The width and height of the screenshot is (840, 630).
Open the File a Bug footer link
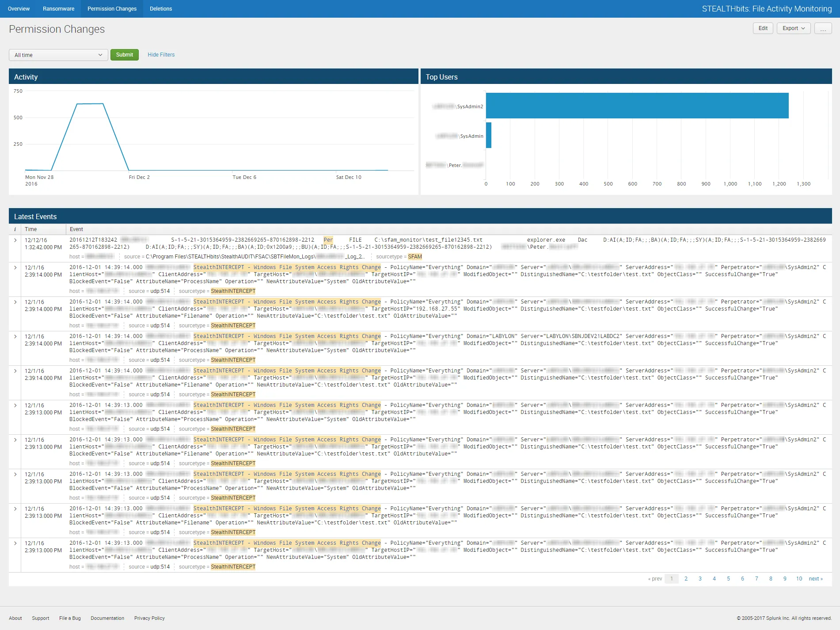pyautogui.click(x=70, y=618)
